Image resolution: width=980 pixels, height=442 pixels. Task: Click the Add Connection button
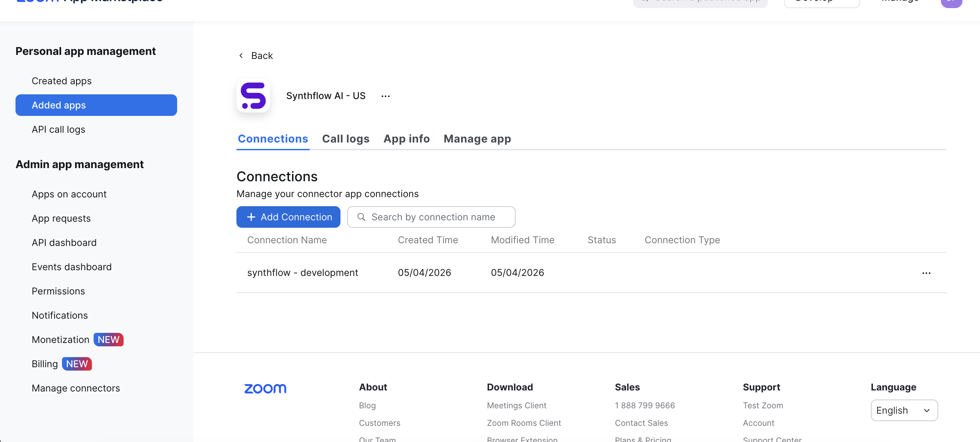click(288, 217)
